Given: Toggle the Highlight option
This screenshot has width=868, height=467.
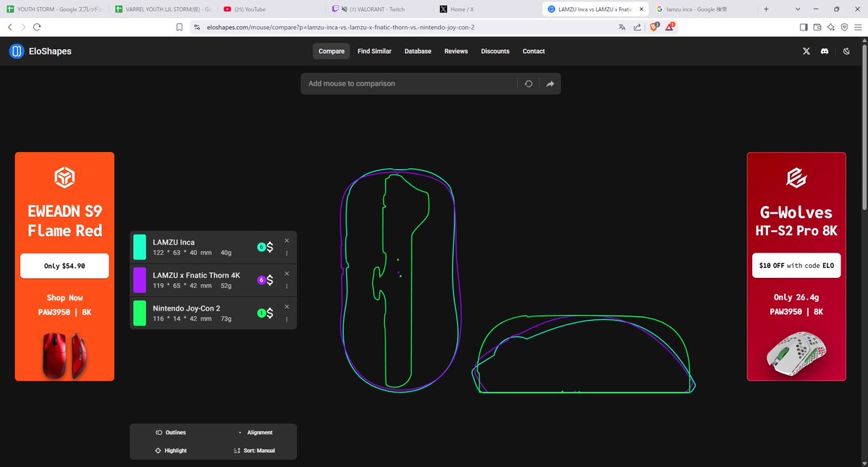Looking at the screenshot, I should (171, 451).
